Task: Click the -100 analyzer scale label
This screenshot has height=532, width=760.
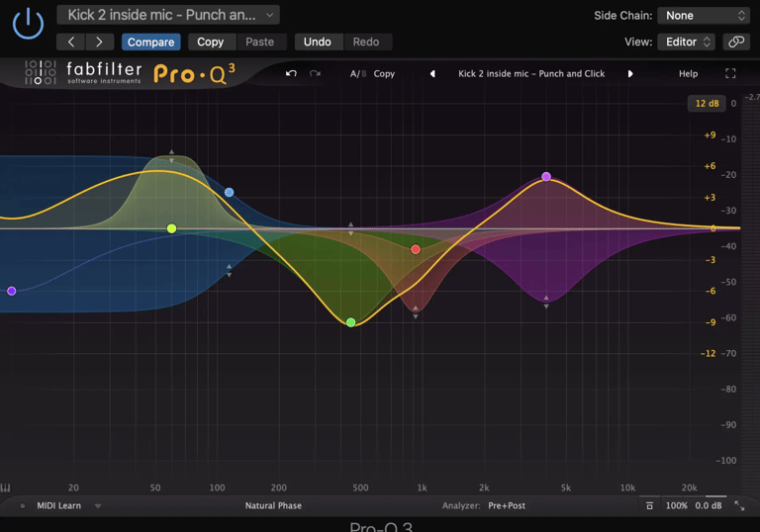Action: tap(725, 460)
